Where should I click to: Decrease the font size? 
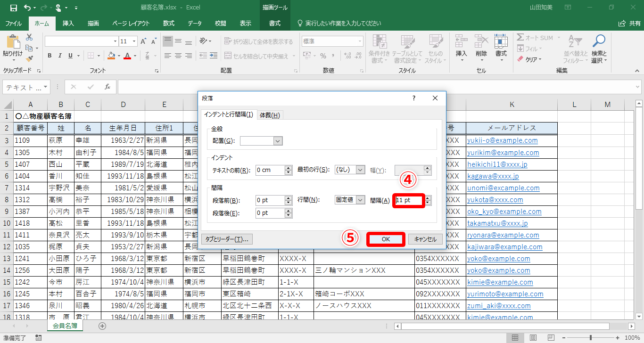coord(154,41)
